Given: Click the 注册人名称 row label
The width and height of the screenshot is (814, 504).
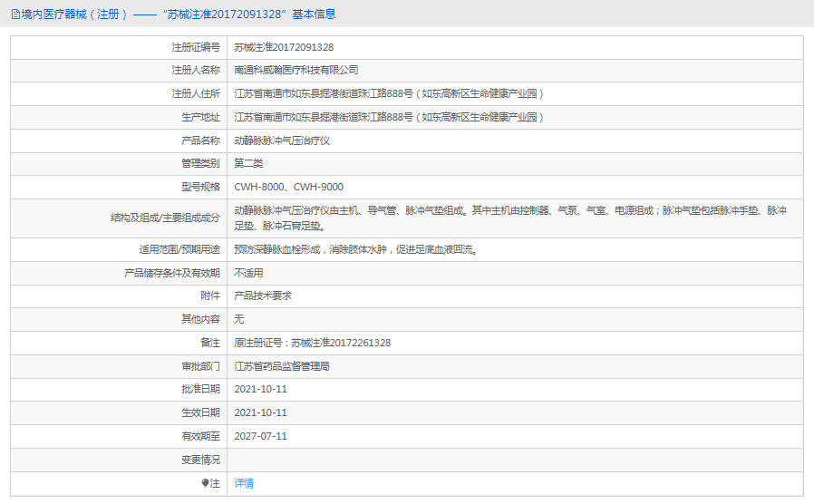Looking at the screenshot, I should point(196,70).
